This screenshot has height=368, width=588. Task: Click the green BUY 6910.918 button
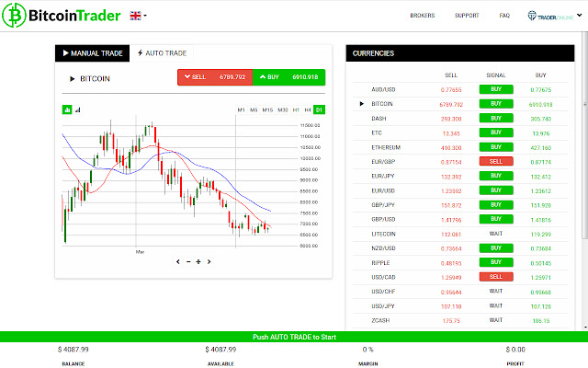tap(288, 77)
